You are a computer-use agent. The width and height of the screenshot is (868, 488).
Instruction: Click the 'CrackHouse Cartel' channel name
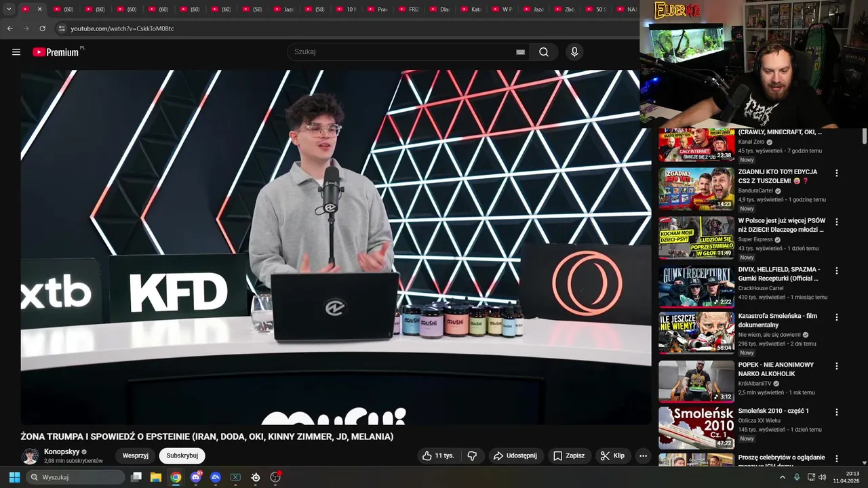761,288
